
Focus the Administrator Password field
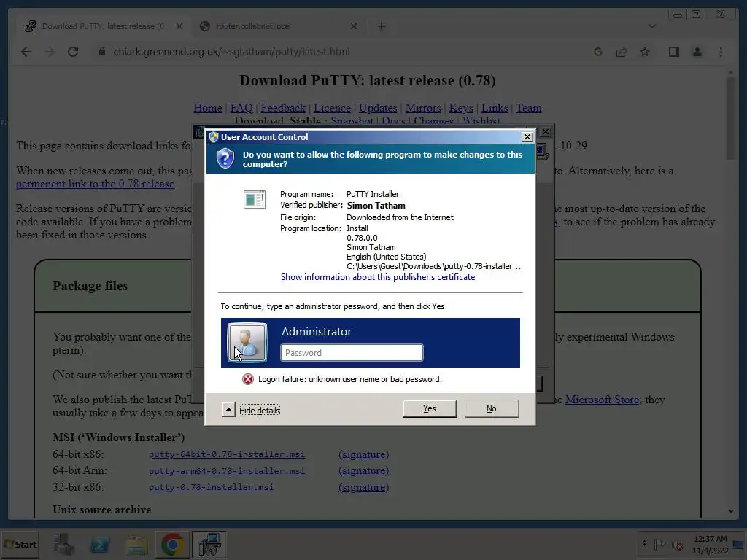click(x=352, y=353)
